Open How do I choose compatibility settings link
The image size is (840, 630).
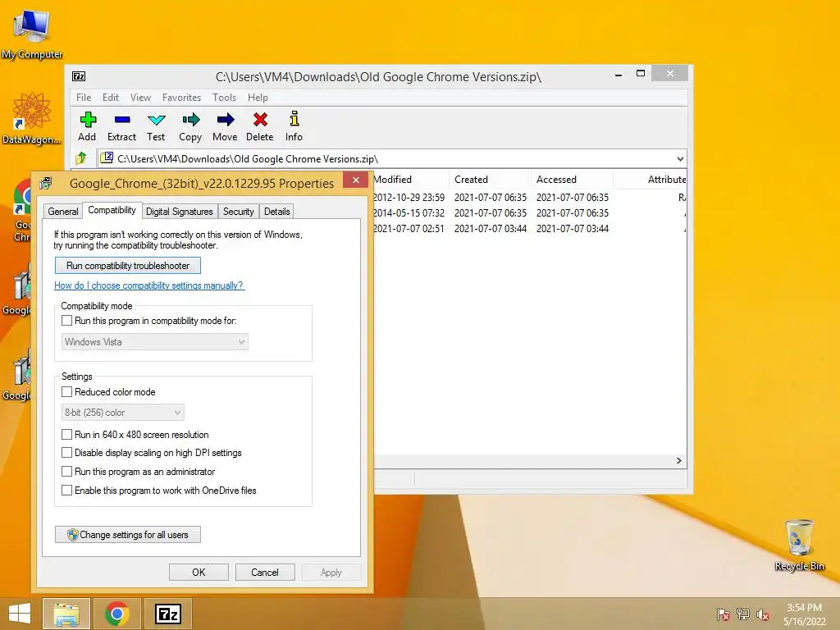pos(149,285)
